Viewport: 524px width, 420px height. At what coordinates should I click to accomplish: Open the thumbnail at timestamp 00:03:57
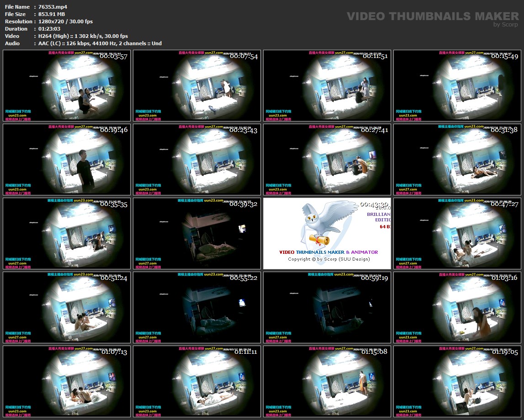click(67, 85)
